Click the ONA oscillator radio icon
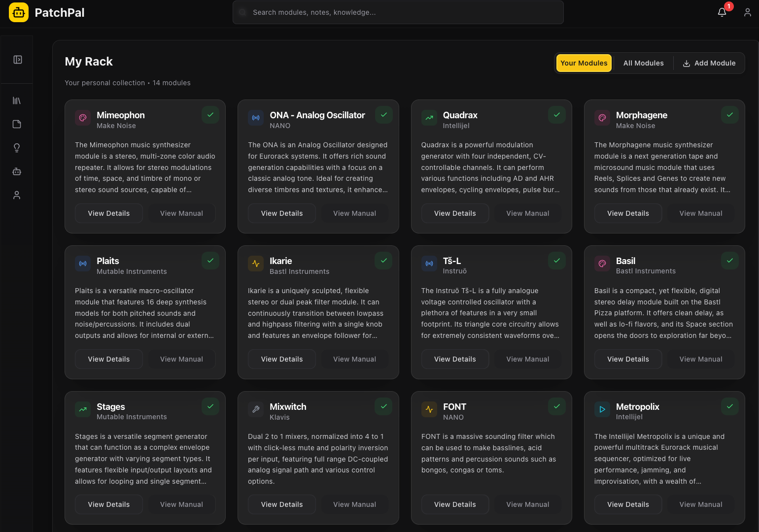759x532 pixels. [256, 118]
